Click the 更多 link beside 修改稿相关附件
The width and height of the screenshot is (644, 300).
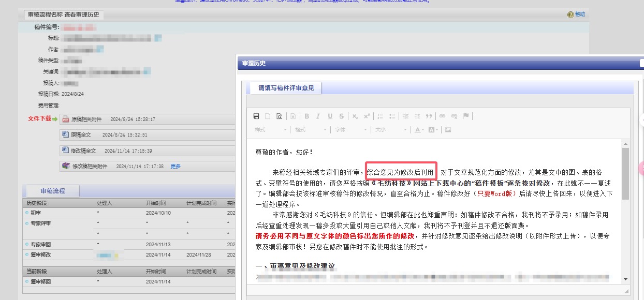pyautogui.click(x=175, y=167)
